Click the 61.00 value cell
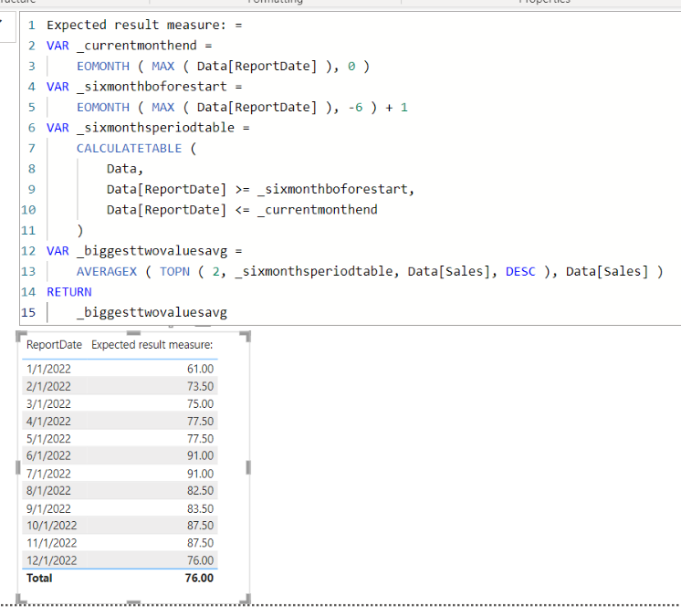This screenshot has height=616, width=681. click(x=200, y=369)
